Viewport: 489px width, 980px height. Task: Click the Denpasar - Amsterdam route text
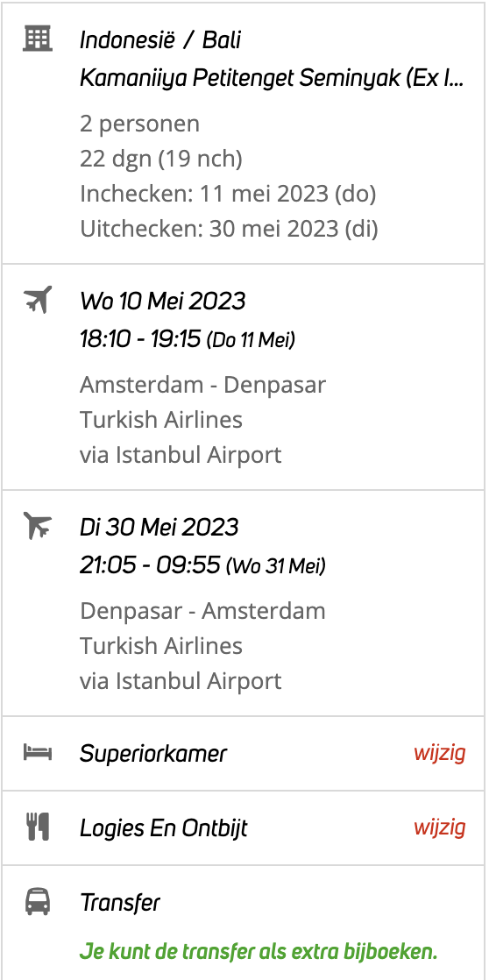203,611
